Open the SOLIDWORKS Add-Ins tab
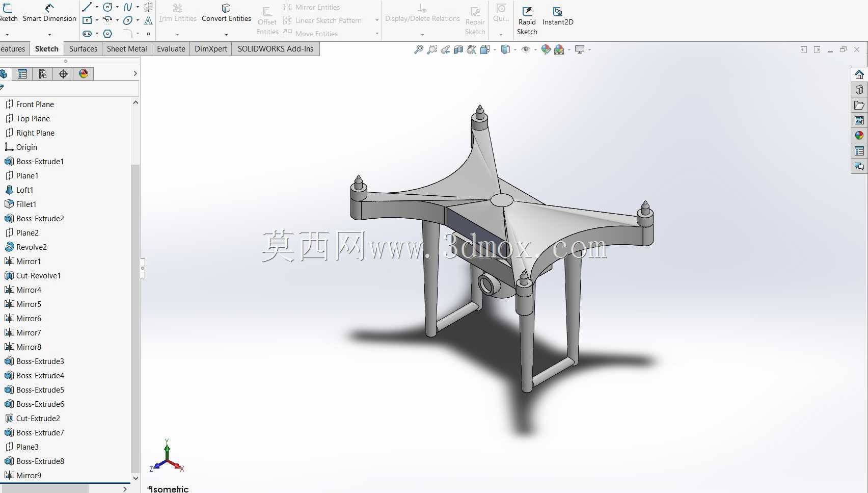868x493 pixels. click(276, 49)
